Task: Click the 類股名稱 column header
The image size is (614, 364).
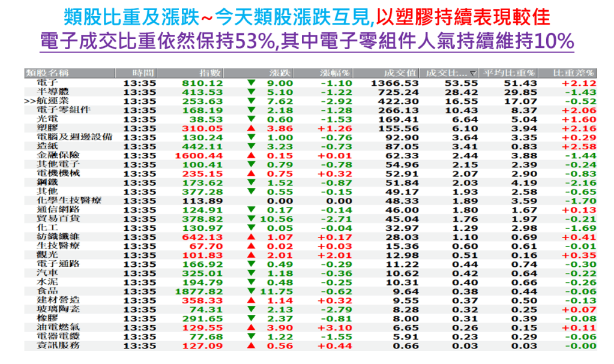Action: click(x=47, y=73)
